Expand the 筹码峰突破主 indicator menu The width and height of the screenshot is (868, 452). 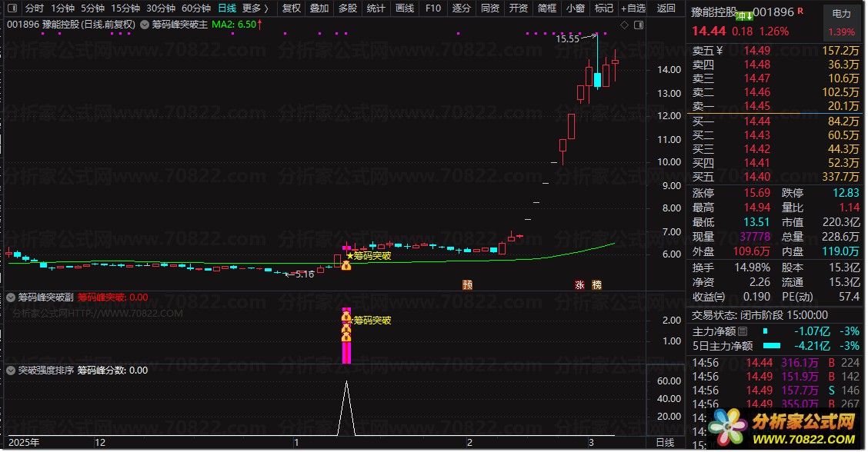coord(145,25)
